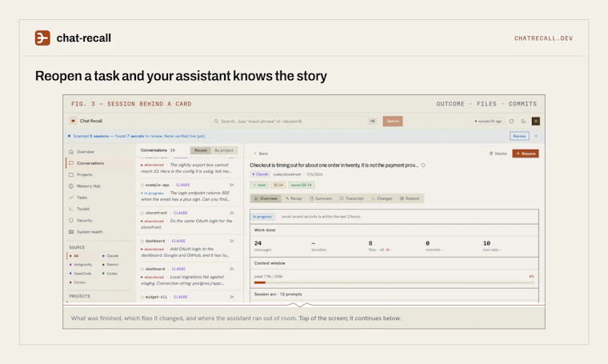The image size is (608, 364).
Task: Filter sources by Claude
Action: (110, 256)
